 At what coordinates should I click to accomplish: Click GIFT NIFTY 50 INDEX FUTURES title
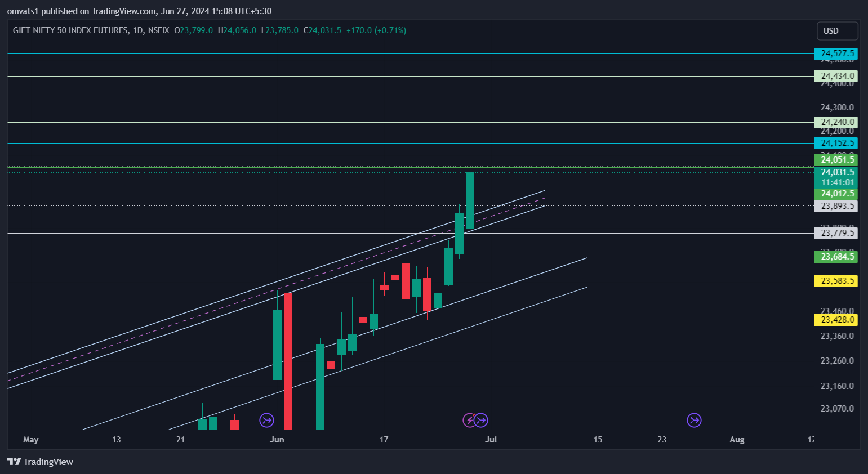click(70, 30)
